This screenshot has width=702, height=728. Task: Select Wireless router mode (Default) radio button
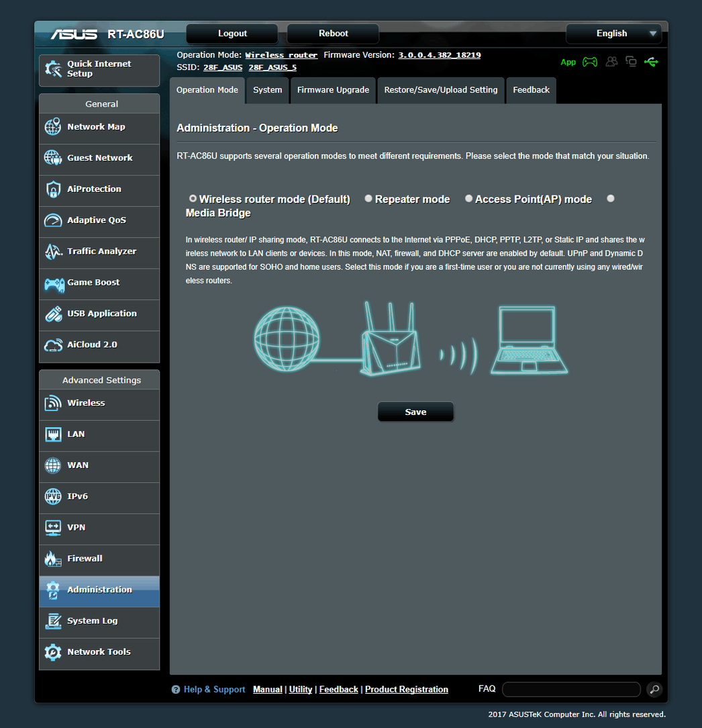pyautogui.click(x=193, y=199)
